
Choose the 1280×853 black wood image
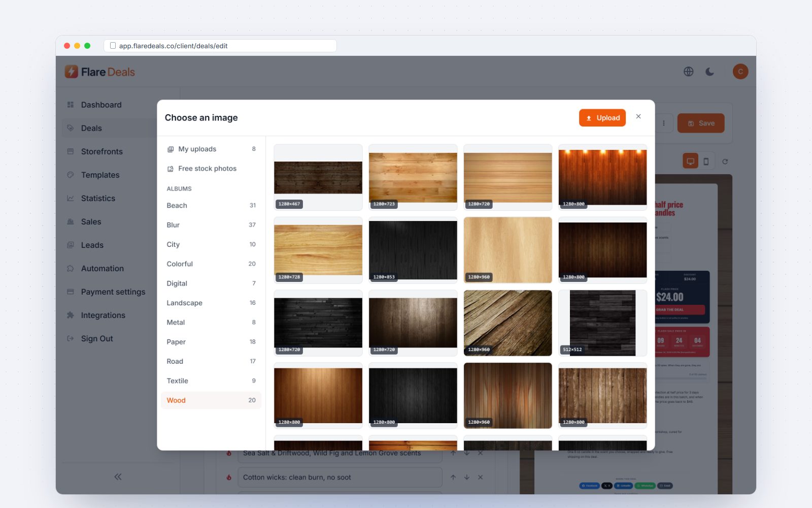tap(413, 250)
